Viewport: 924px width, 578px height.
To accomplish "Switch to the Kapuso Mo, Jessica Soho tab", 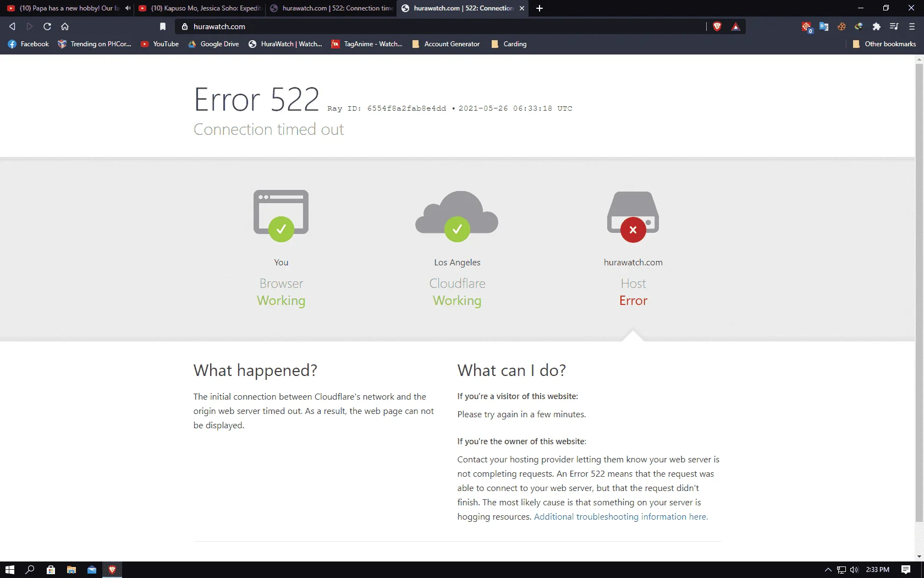I will (200, 8).
